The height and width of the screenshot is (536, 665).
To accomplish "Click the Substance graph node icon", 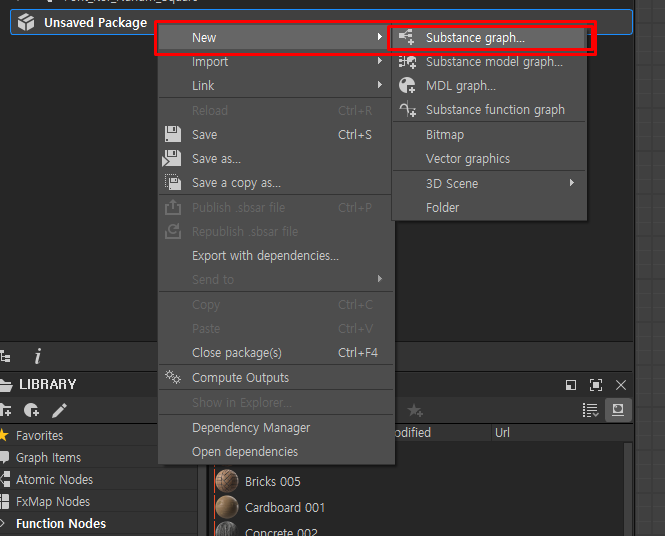I will tap(406, 37).
